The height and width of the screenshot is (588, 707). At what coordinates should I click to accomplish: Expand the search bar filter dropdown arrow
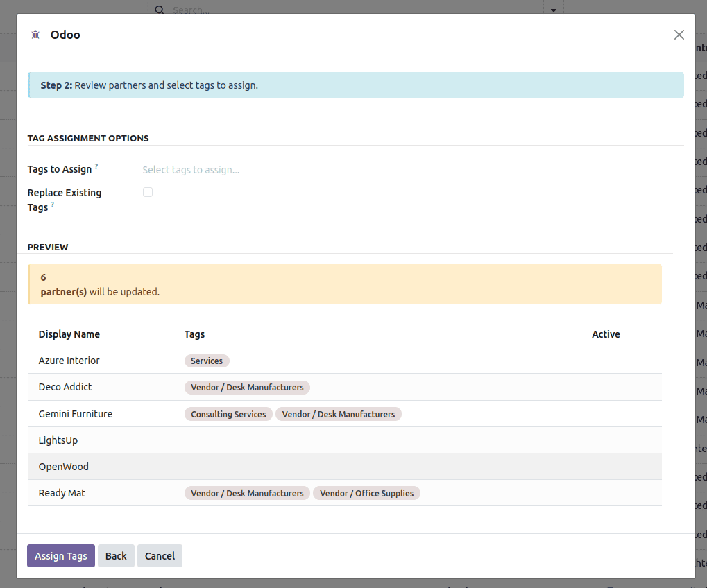click(553, 10)
